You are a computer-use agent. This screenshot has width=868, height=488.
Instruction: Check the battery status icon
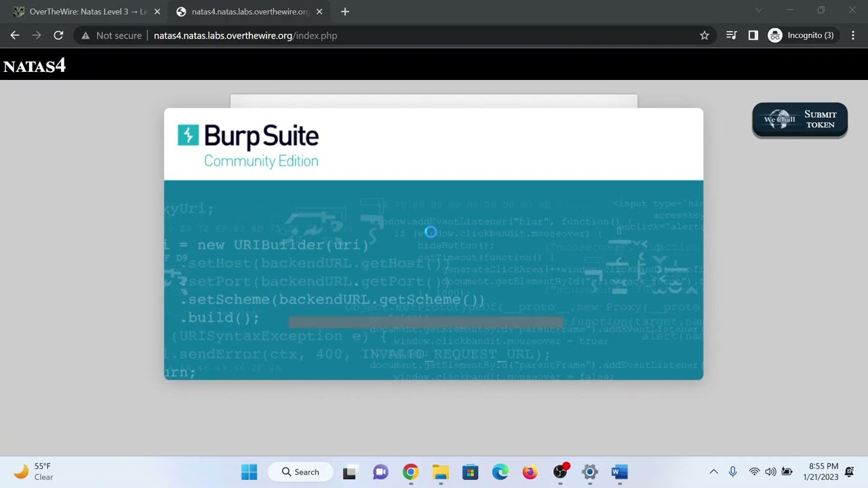point(787,472)
